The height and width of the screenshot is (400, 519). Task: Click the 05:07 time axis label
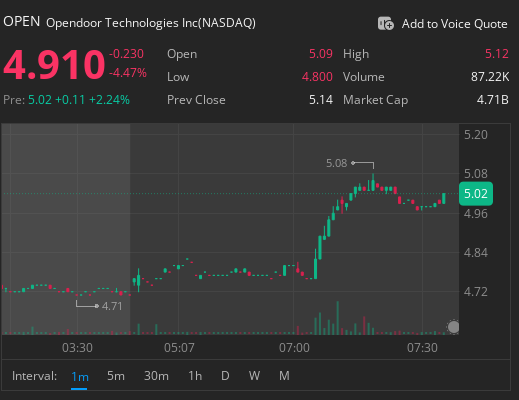[179, 348]
